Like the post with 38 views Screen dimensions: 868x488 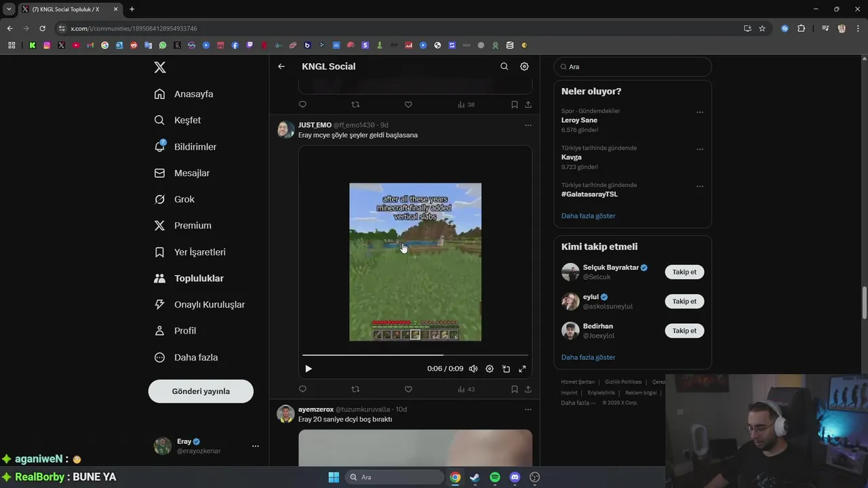pyautogui.click(x=408, y=104)
